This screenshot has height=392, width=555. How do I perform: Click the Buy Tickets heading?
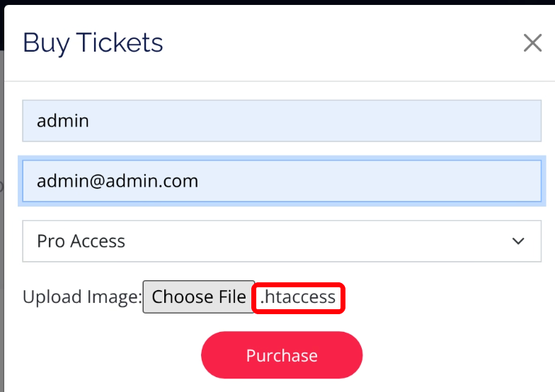pyautogui.click(x=93, y=43)
